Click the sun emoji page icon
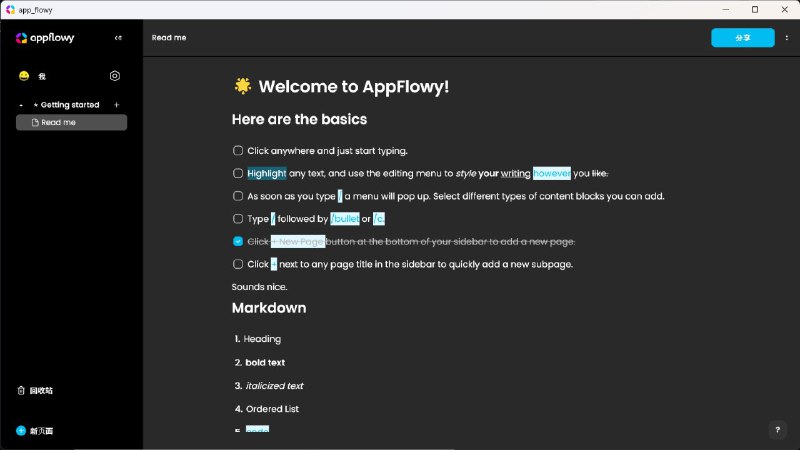This screenshot has height=450, width=800. [243, 86]
